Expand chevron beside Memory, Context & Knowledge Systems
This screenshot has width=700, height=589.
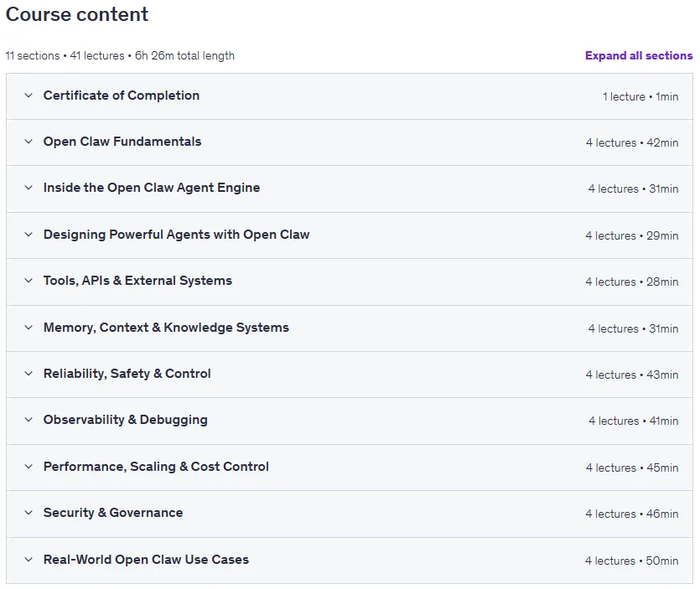(x=29, y=328)
